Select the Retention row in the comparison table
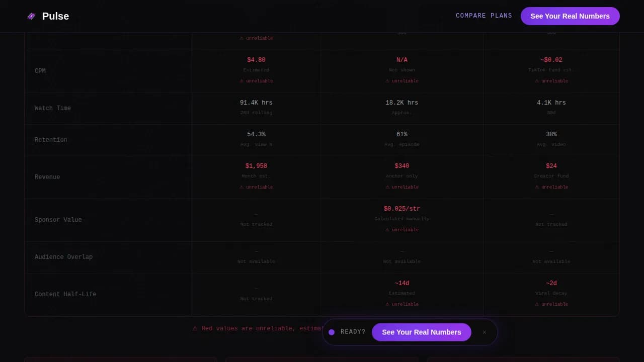Image resolution: width=644 pixels, height=362 pixels. (x=51, y=139)
